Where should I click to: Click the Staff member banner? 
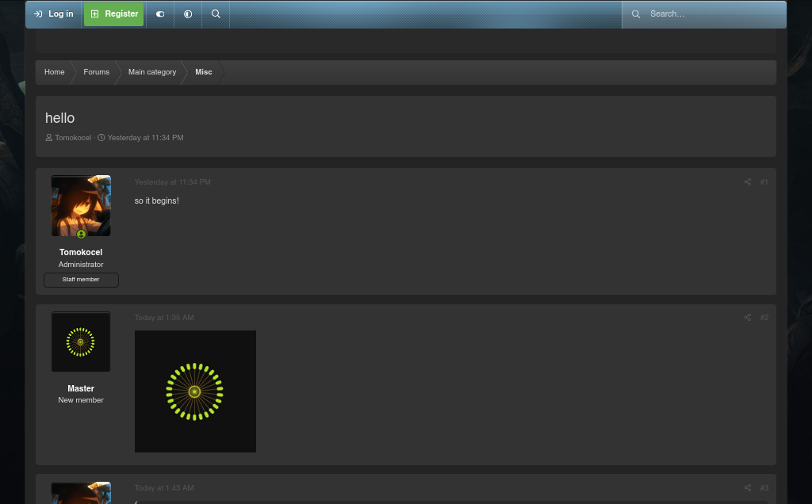coord(82,280)
